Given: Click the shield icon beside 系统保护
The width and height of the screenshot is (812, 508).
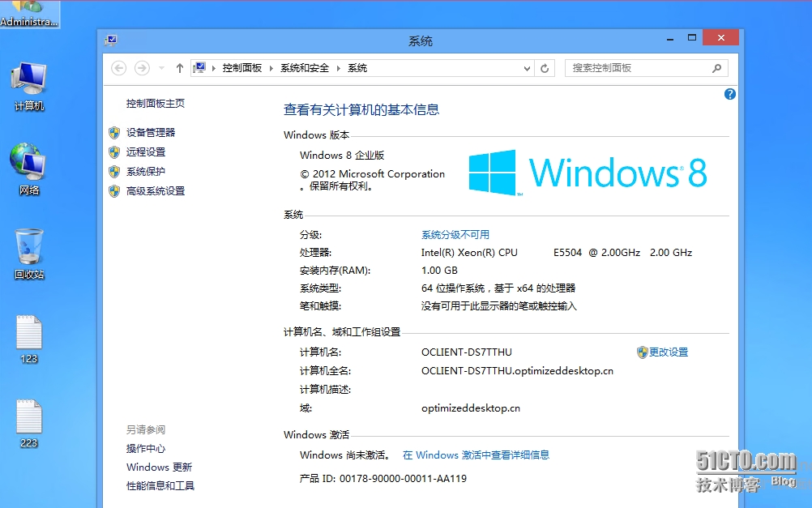Looking at the screenshot, I should coord(114,172).
